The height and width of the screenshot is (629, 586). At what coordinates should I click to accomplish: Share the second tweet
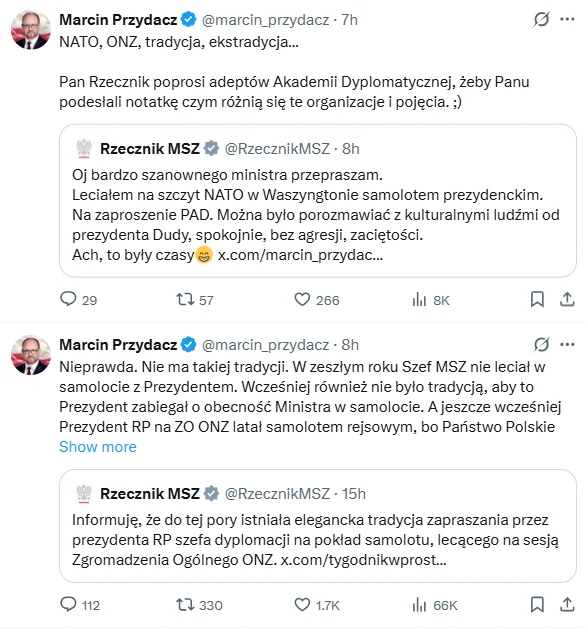pos(567,604)
